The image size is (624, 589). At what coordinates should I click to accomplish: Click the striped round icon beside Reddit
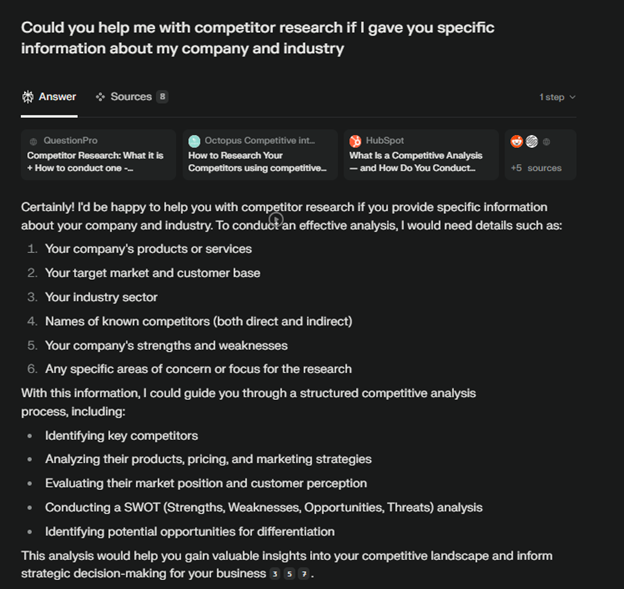point(532,142)
